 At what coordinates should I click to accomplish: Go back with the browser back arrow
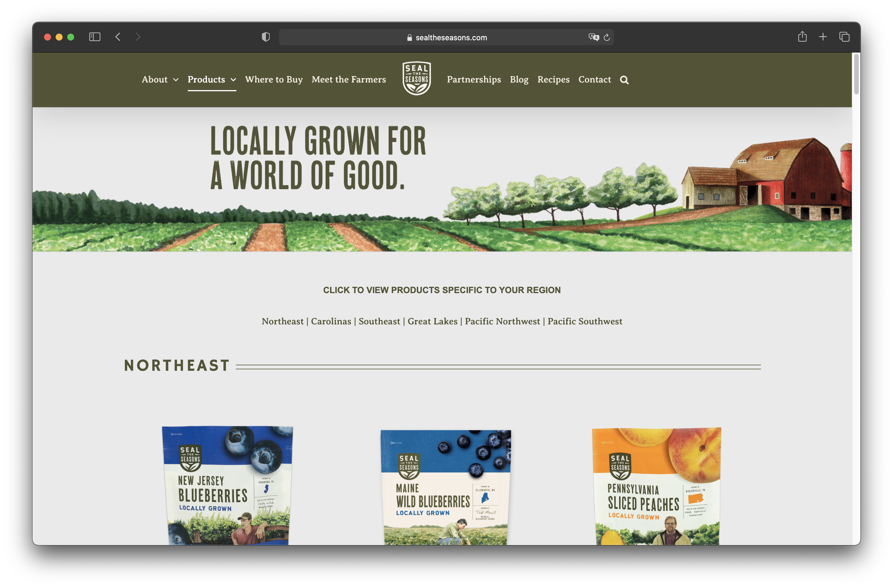pyautogui.click(x=118, y=37)
